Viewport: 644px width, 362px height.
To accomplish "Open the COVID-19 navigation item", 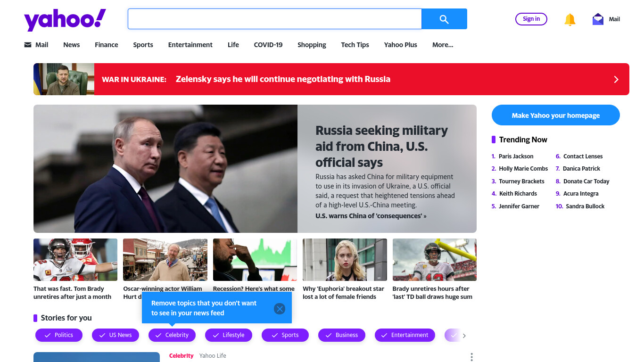I will 268,45.
